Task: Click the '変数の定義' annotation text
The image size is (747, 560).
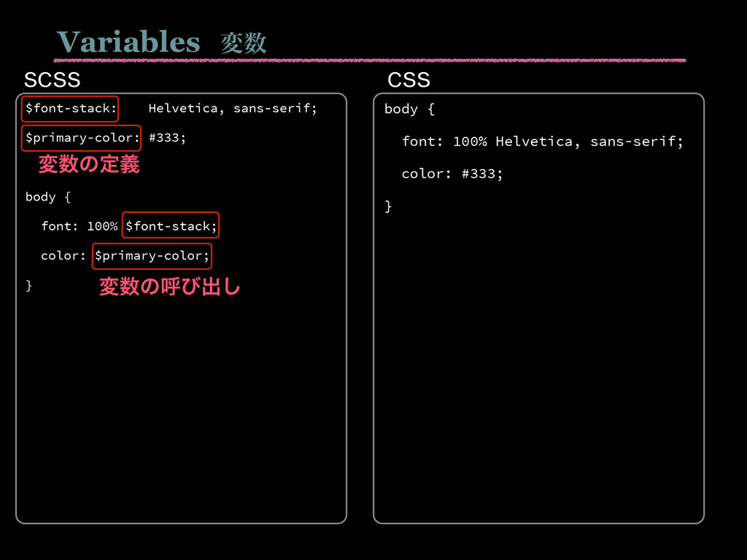Action: point(89,164)
